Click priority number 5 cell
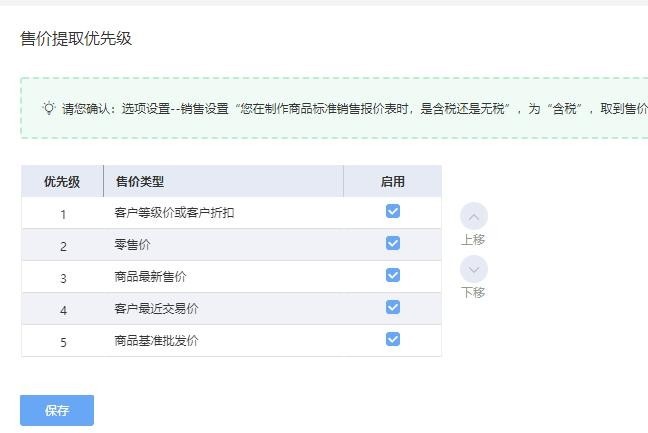 pyautogui.click(x=63, y=342)
